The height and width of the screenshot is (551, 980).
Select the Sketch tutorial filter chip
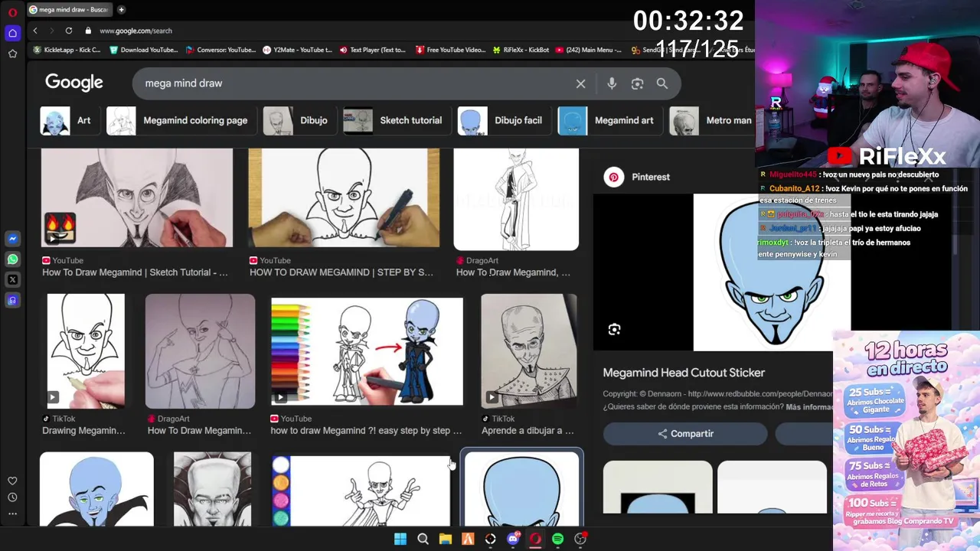[x=396, y=121]
